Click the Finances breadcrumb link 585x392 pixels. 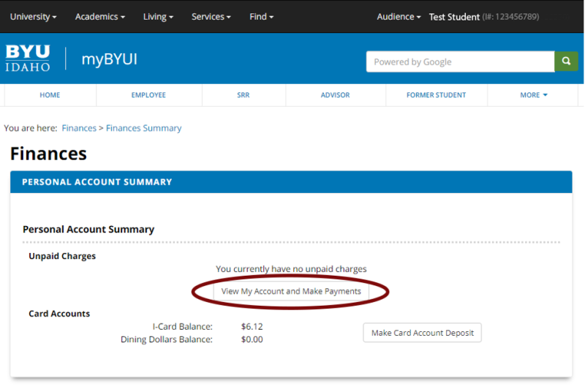click(x=79, y=128)
